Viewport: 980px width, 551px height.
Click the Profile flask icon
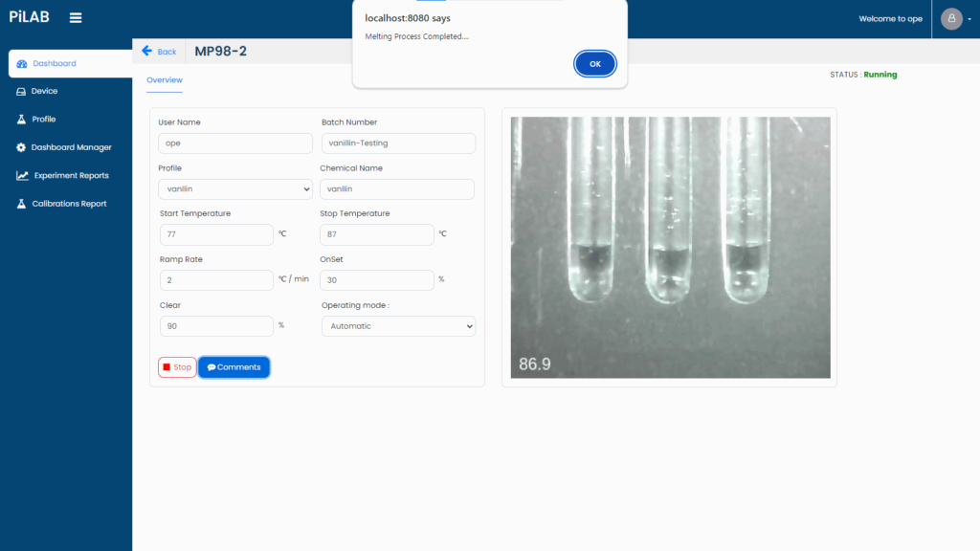(22, 120)
